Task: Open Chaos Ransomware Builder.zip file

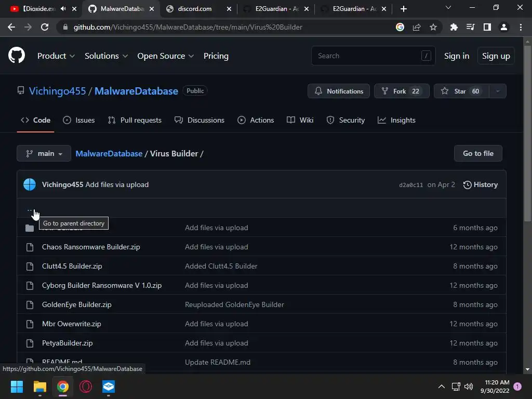Action: pos(91,247)
